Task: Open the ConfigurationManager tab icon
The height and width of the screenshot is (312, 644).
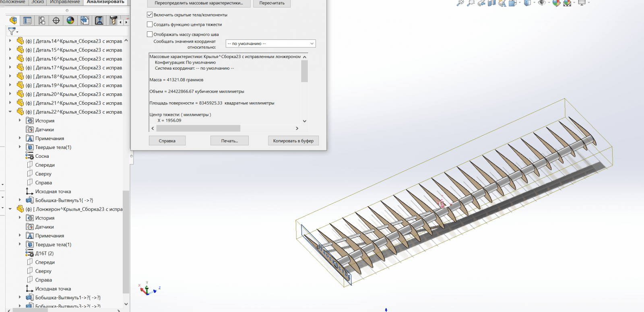Action: pos(42,21)
